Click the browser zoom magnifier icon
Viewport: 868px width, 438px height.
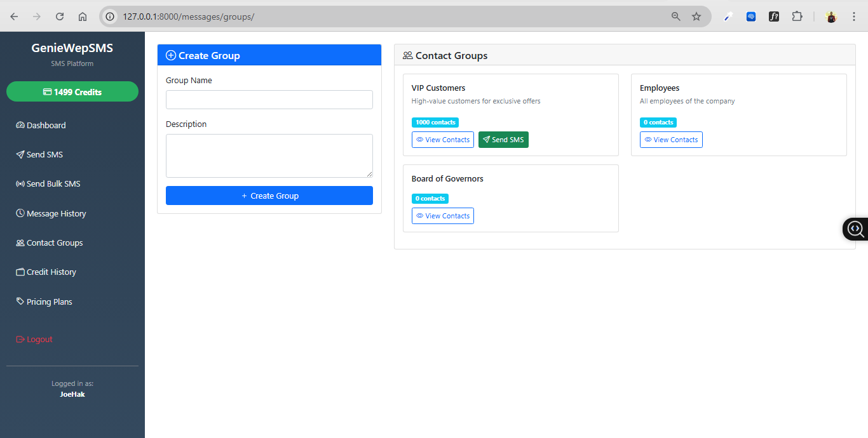click(x=676, y=17)
